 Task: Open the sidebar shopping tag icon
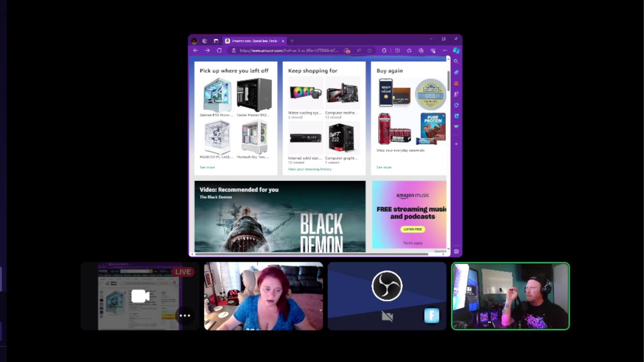click(456, 72)
